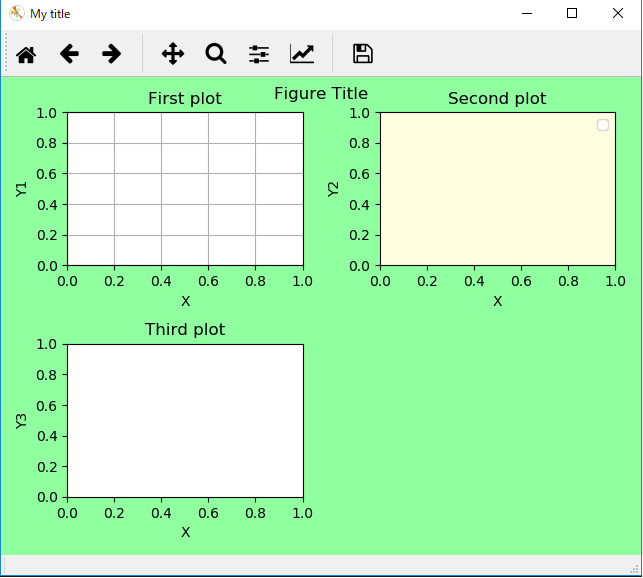The width and height of the screenshot is (643, 578).
Task: Minimize the My title window
Action: pos(527,14)
